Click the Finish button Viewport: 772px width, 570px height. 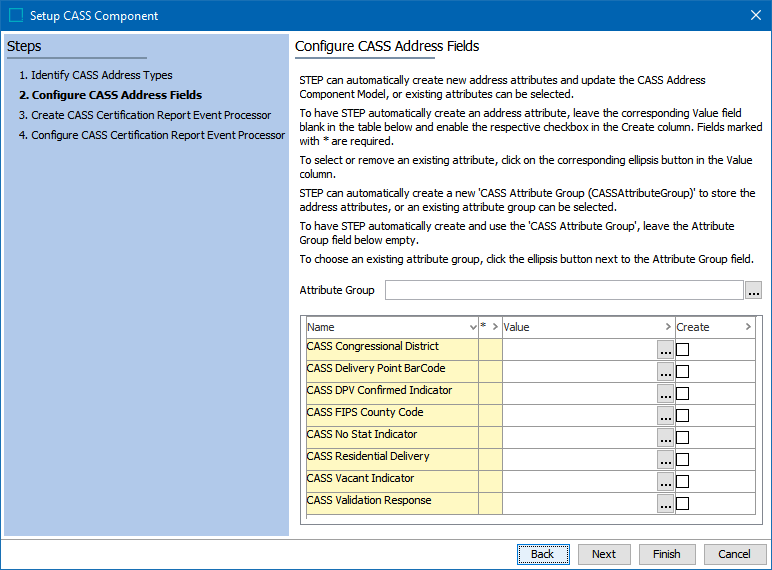[667, 554]
